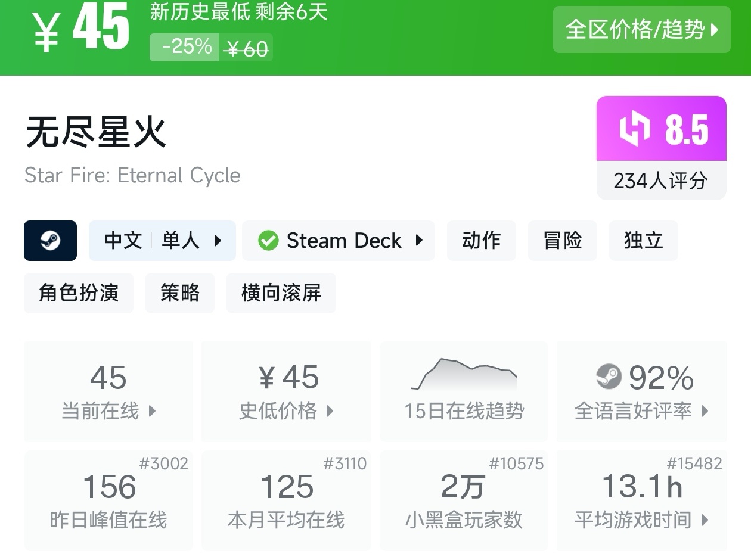The image size is (751, 560).
Task: Tap the 策略 genre tag
Action: [x=179, y=293]
